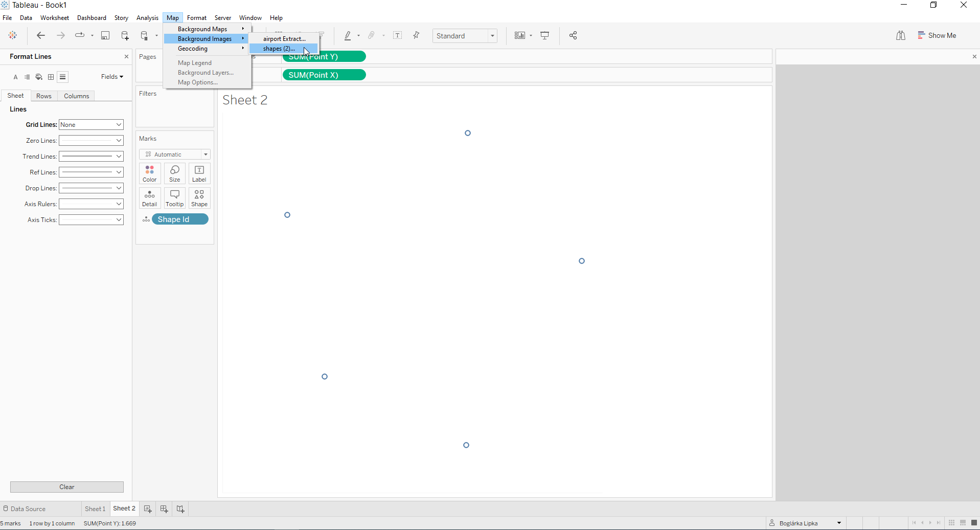Open the Automatic mark type dropdown
Screen dimensions: 980x530
(175, 154)
